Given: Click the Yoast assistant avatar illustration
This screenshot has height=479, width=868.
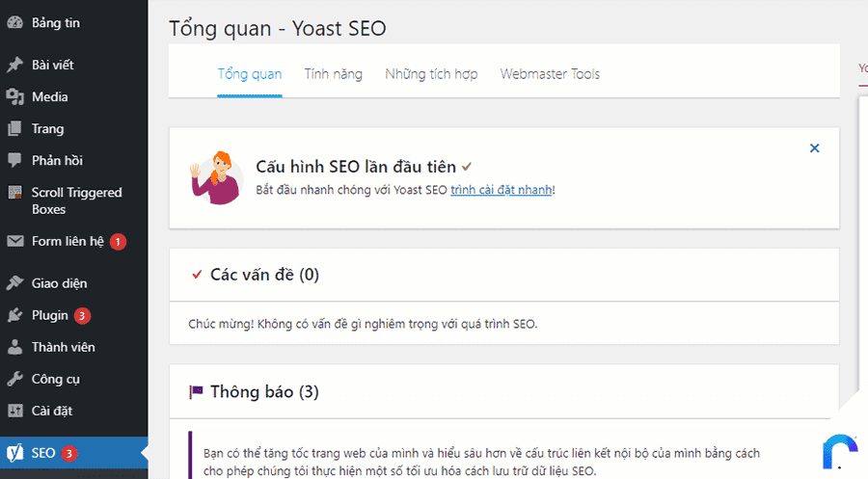Looking at the screenshot, I should (x=216, y=177).
